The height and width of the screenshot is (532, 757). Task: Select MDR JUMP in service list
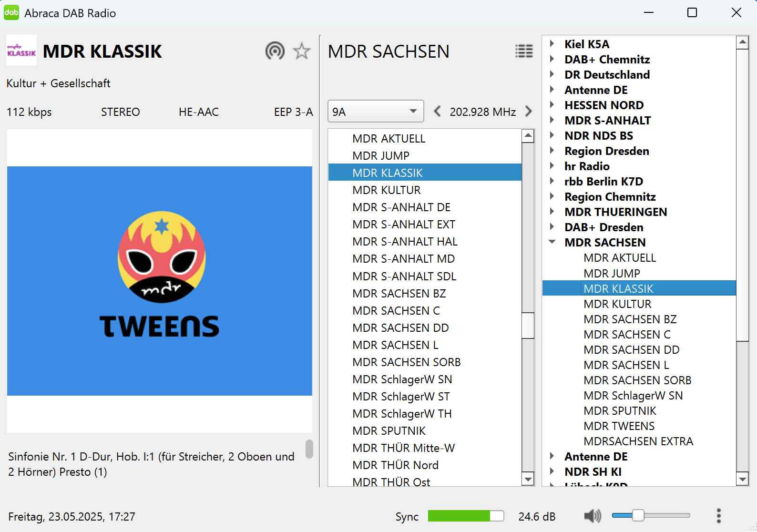[x=380, y=156]
